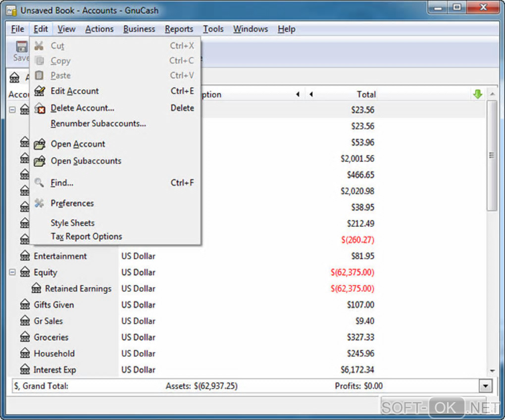The width and height of the screenshot is (505, 420).
Task: Click the Save toolbar icon
Action: coord(22,47)
